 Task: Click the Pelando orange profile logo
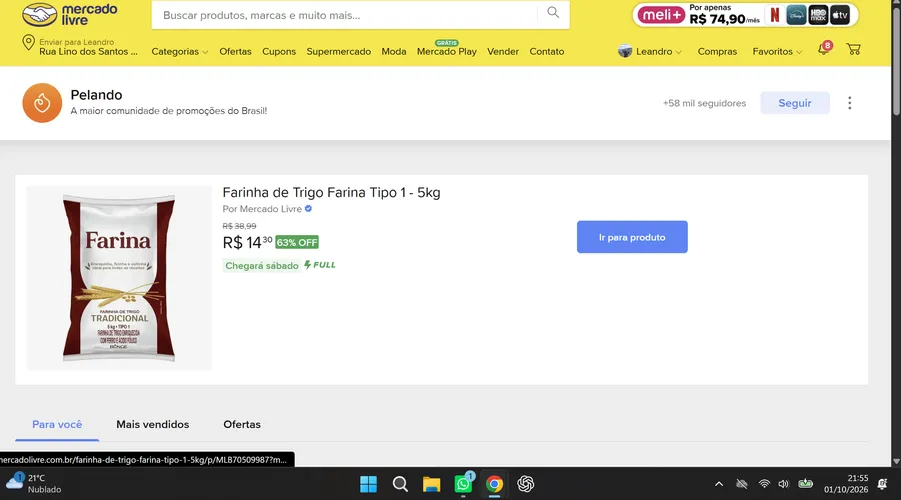coord(42,103)
